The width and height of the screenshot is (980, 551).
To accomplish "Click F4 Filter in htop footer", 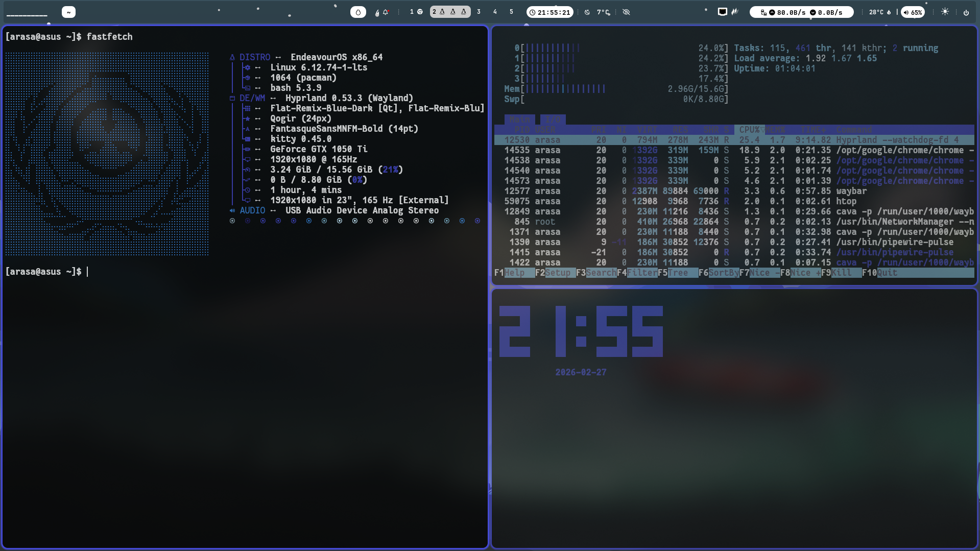I will [637, 273].
